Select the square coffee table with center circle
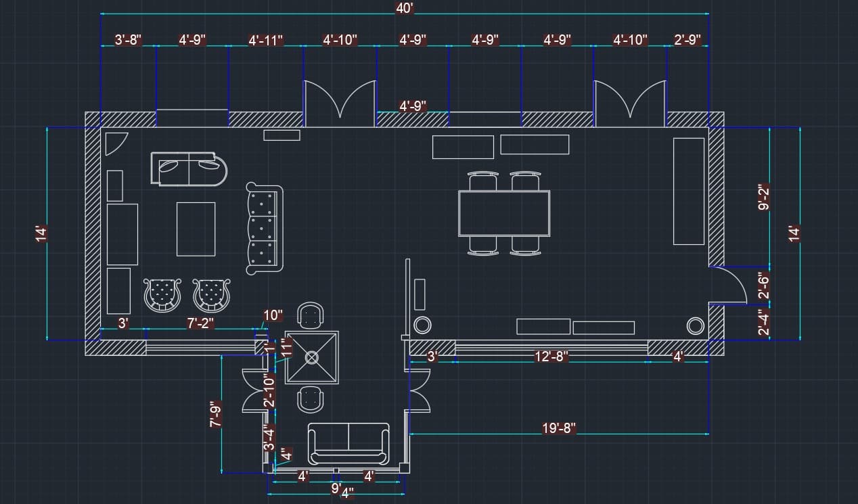Screen dimensions: 858x504 [311, 357]
